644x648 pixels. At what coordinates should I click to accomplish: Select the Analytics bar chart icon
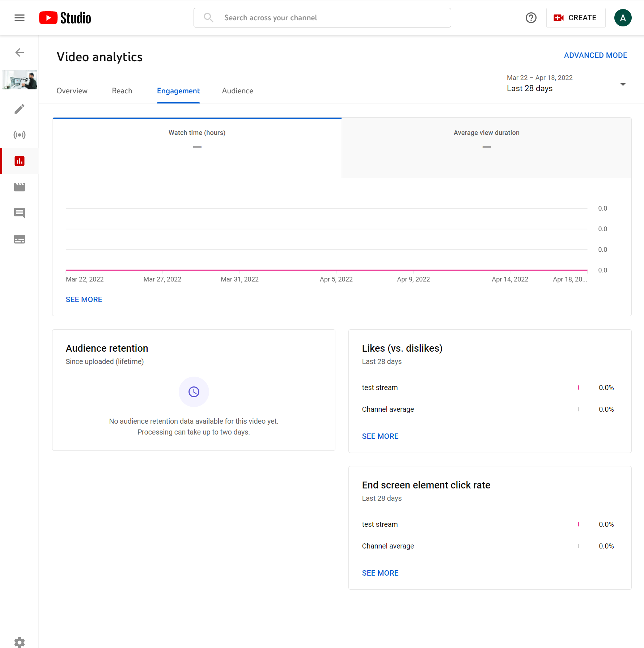pos(20,161)
